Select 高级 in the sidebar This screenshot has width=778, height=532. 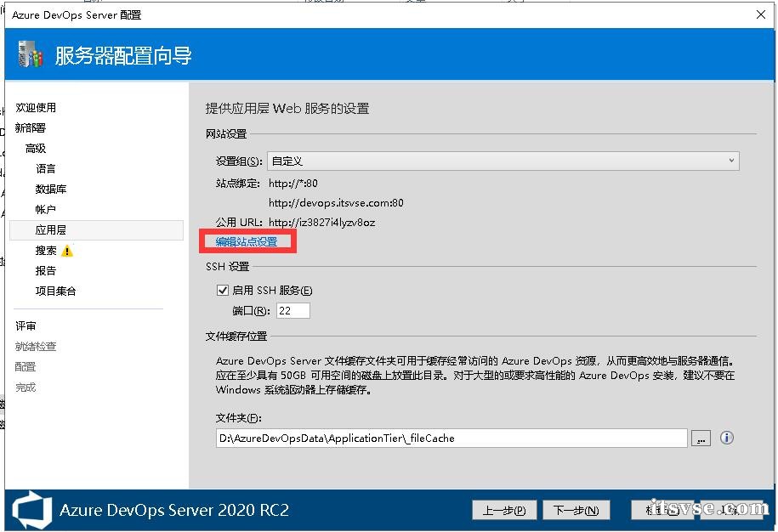coord(36,148)
